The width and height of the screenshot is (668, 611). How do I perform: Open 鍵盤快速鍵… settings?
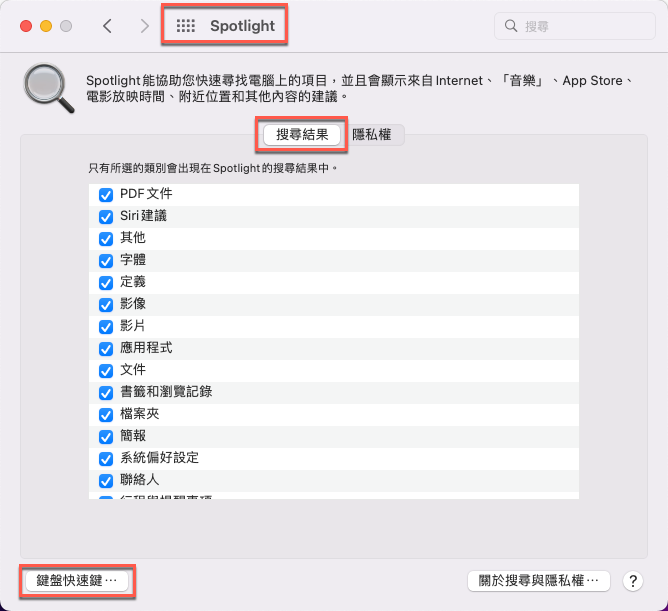click(x=77, y=581)
